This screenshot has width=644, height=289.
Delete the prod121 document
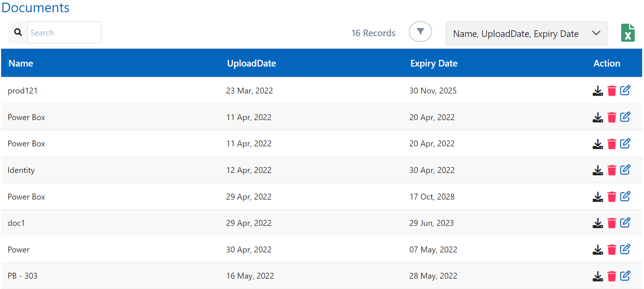tap(611, 91)
